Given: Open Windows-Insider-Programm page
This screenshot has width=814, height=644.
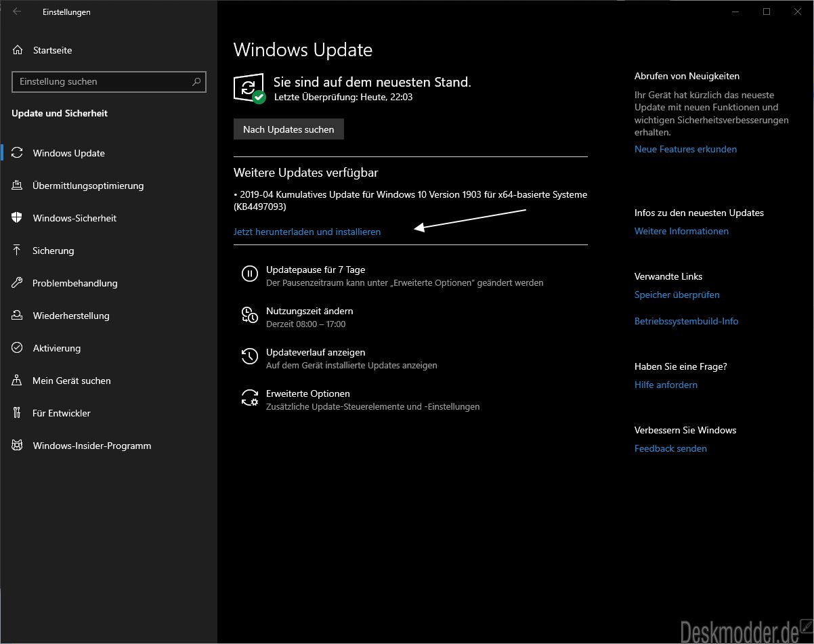Looking at the screenshot, I should click(x=108, y=446).
